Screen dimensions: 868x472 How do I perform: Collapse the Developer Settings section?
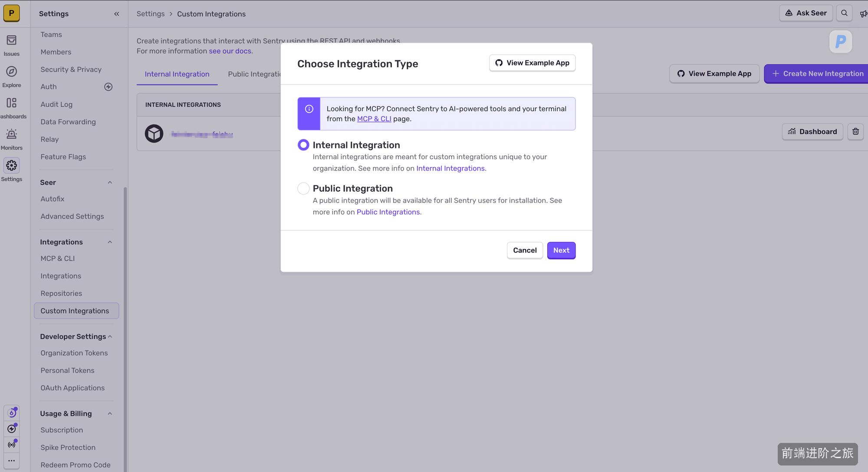[x=110, y=337]
